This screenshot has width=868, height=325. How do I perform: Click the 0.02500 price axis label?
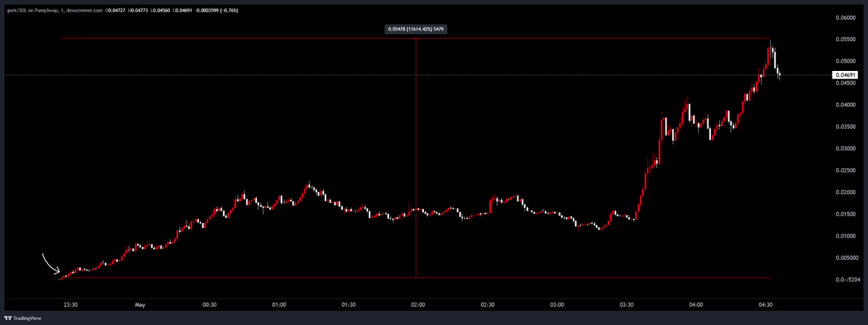coord(846,170)
